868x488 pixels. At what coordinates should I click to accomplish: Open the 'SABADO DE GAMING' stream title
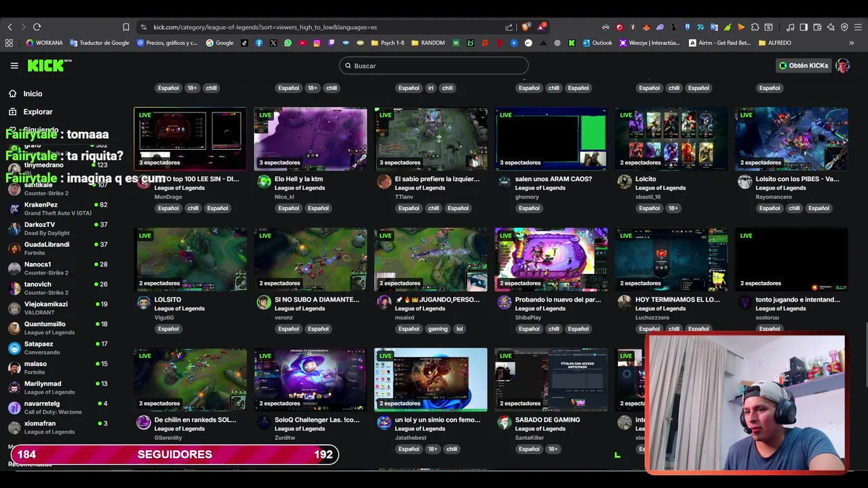[547, 420]
